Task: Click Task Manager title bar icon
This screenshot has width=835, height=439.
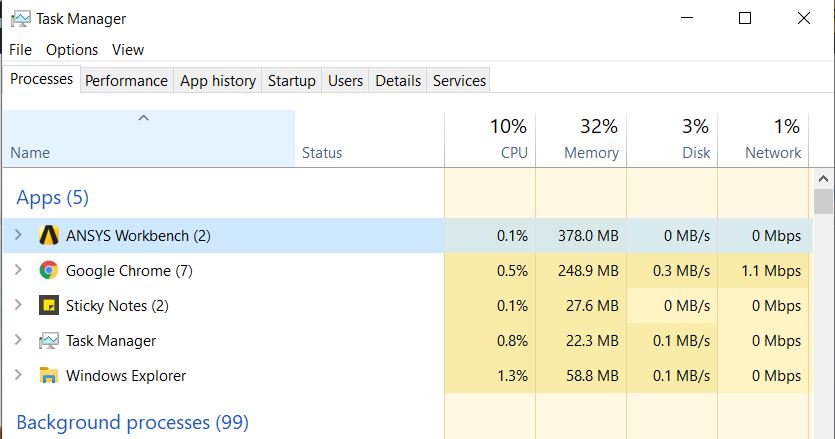Action: [19, 19]
